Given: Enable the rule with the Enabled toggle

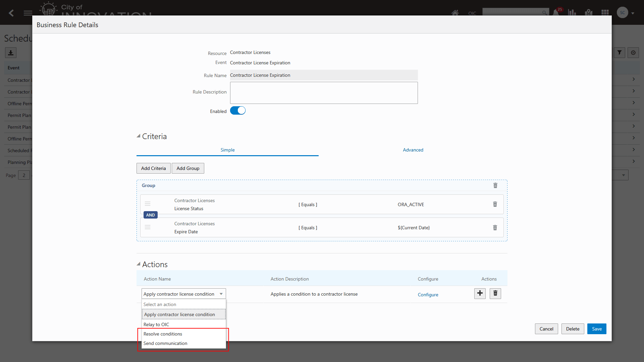Looking at the screenshot, I should (237, 110).
